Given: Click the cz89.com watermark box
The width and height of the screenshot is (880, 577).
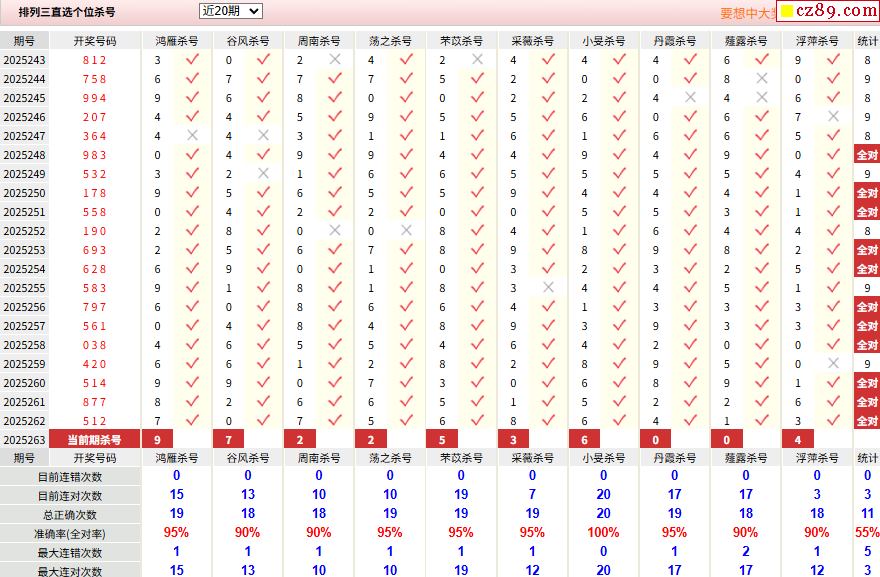Looking at the screenshot, I should coord(828,11).
